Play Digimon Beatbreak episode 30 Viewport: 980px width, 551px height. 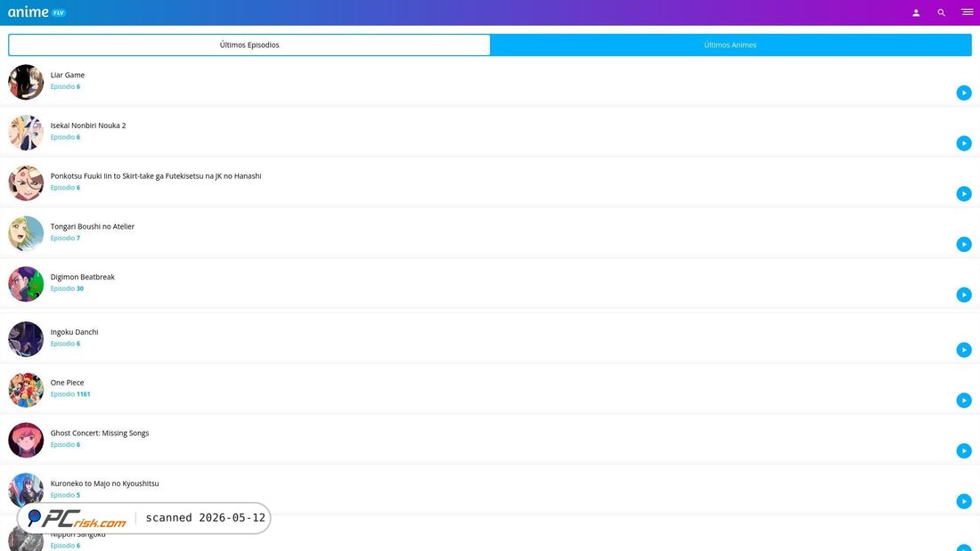click(964, 295)
